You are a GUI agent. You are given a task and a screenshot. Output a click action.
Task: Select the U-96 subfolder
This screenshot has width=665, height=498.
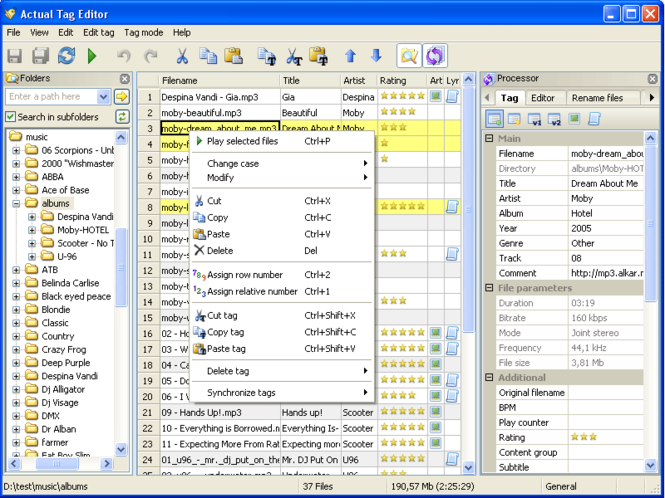tap(67, 257)
